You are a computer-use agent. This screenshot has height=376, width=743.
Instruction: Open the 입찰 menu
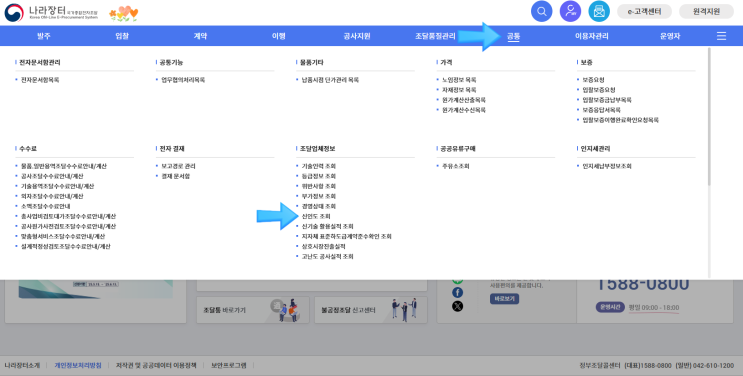[122, 36]
